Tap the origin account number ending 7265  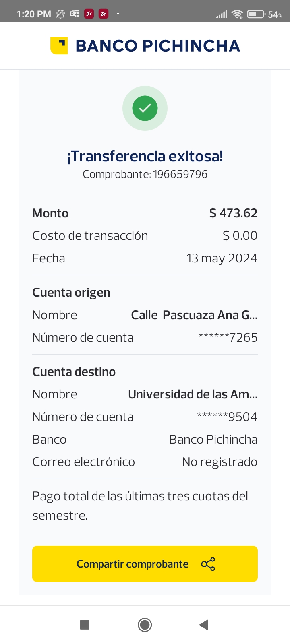(x=228, y=337)
